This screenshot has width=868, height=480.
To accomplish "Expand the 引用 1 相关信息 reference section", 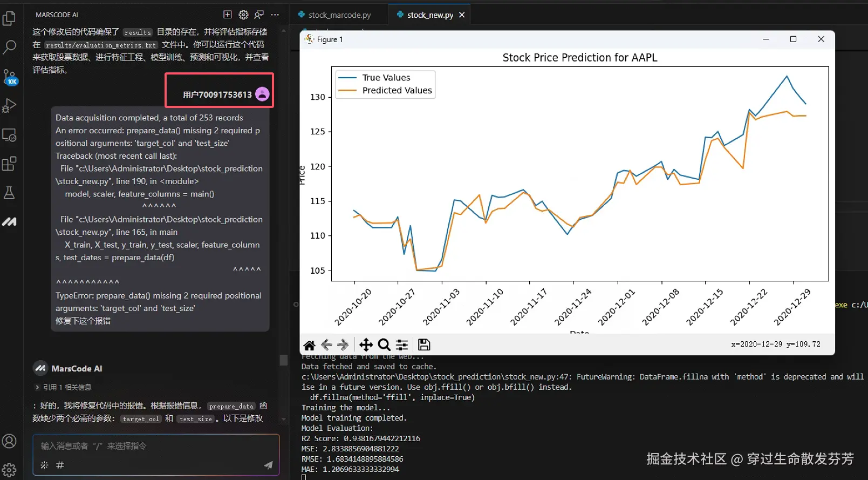I will (x=63, y=387).
